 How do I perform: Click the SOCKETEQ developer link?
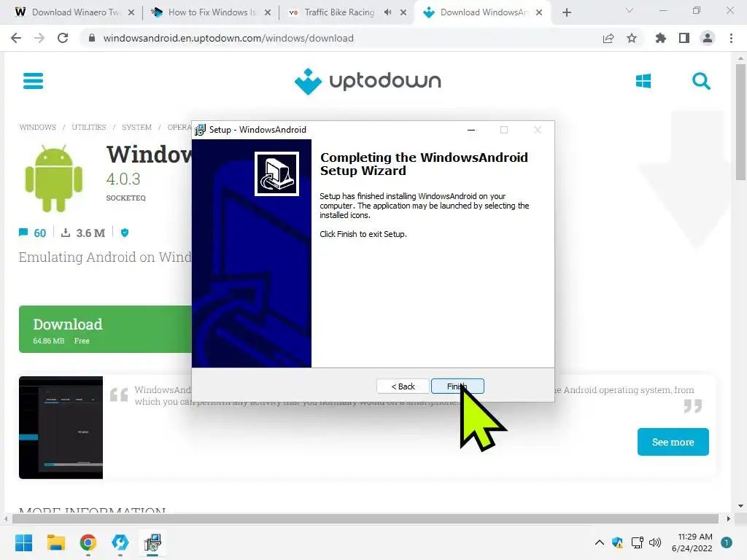tap(125, 198)
